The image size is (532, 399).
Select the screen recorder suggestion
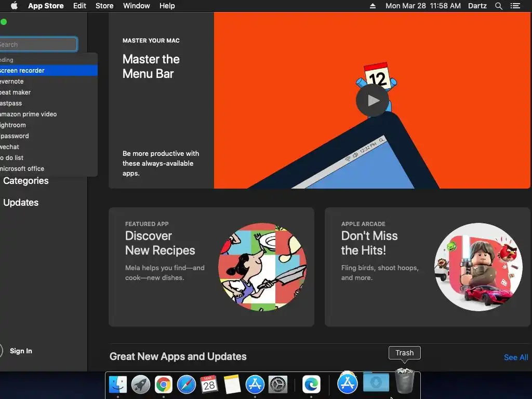(x=48, y=70)
